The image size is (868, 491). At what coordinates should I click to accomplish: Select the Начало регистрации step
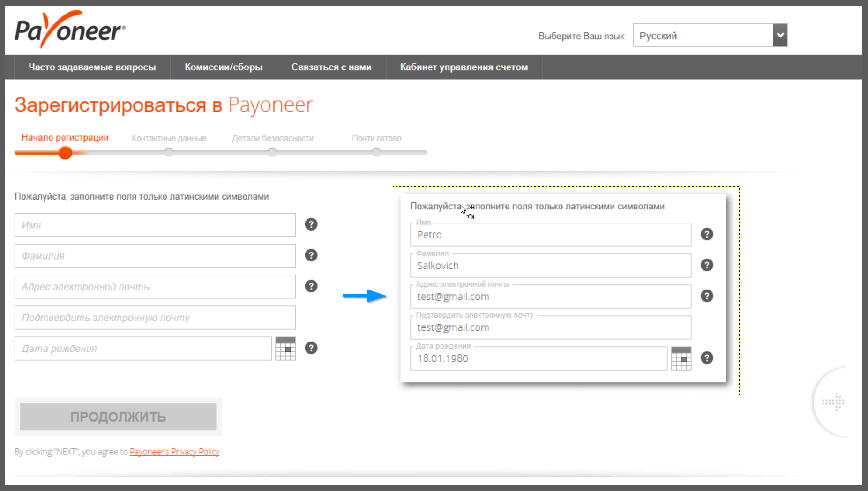tap(65, 137)
